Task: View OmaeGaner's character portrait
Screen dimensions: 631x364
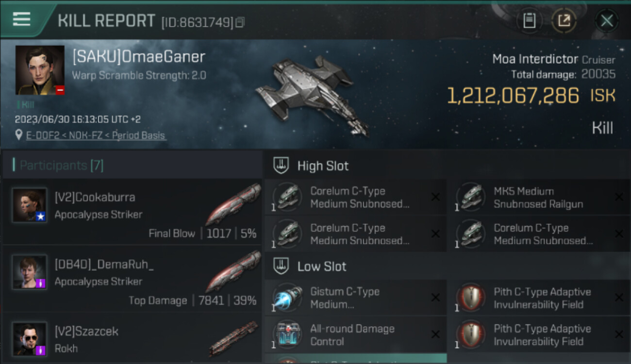Action: 40,70
